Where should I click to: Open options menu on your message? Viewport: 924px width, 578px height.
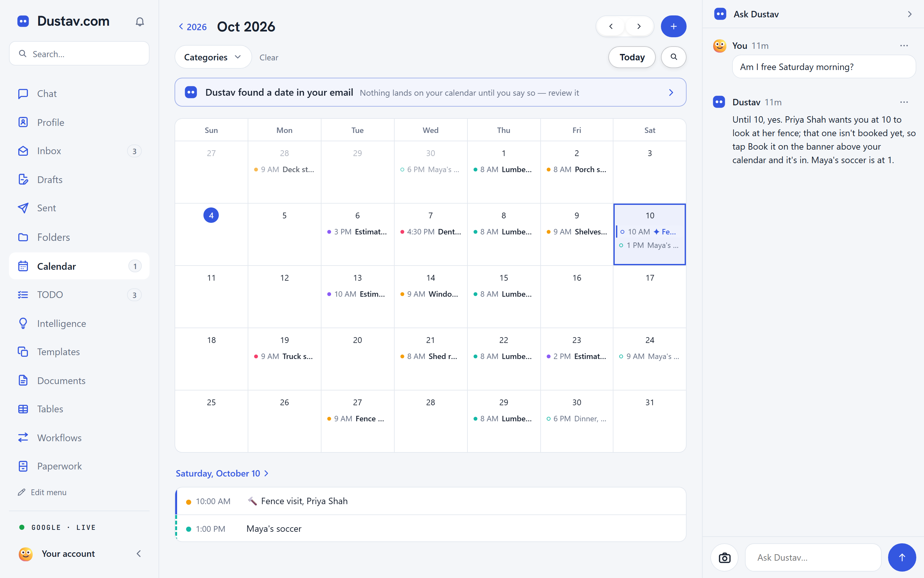904,46
